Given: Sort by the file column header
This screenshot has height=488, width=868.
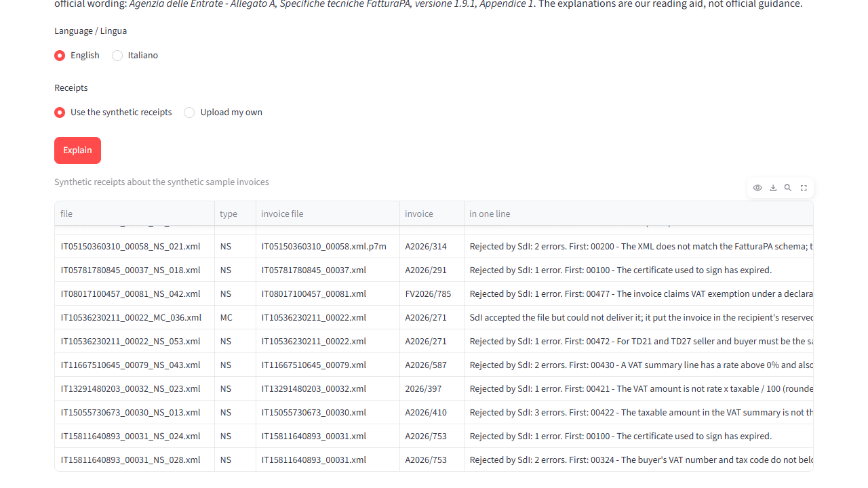Looking at the screenshot, I should pos(134,213).
